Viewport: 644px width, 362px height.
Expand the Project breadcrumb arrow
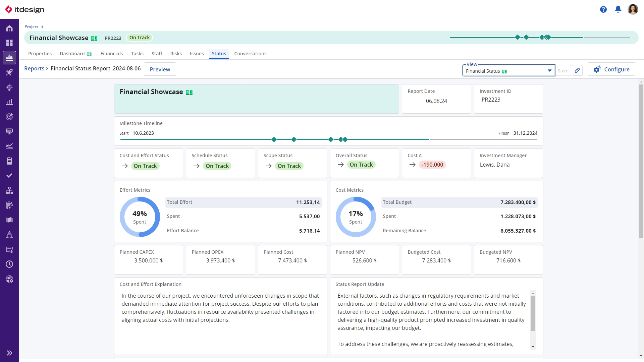click(x=42, y=27)
